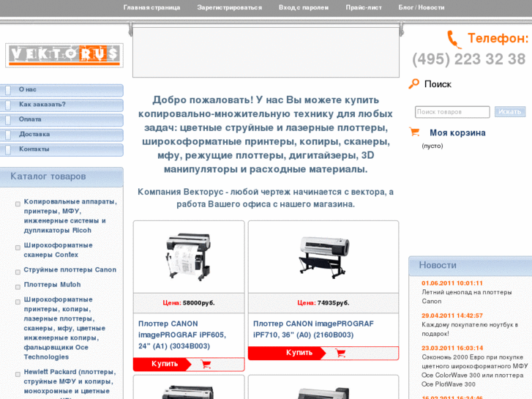Click the orange phone handset icon
This screenshot has height=399, width=532.
pos(454,40)
